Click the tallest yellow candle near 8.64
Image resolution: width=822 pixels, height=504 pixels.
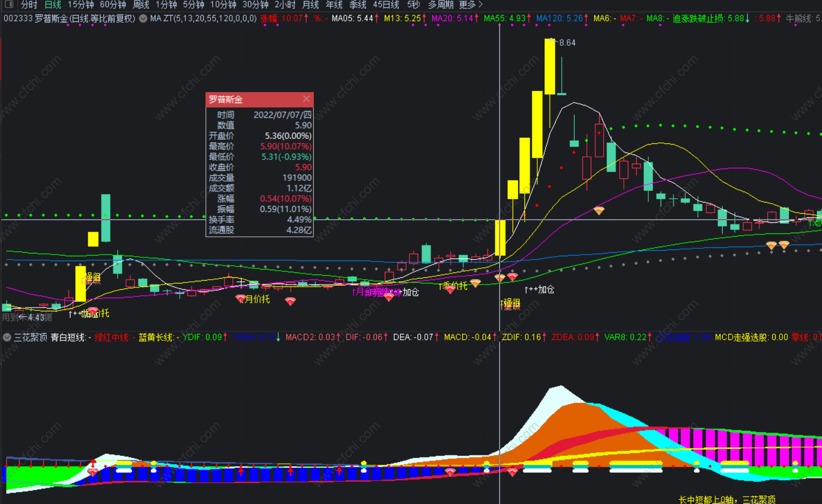point(549,66)
